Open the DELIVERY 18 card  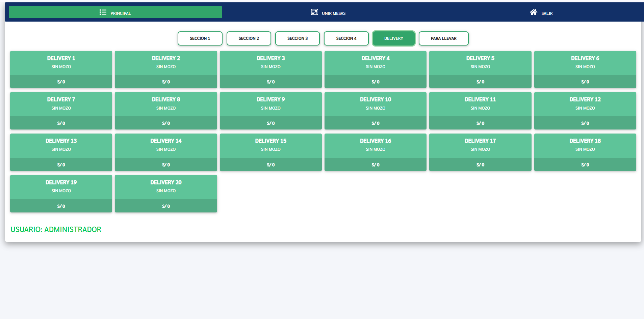(x=585, y=152)
